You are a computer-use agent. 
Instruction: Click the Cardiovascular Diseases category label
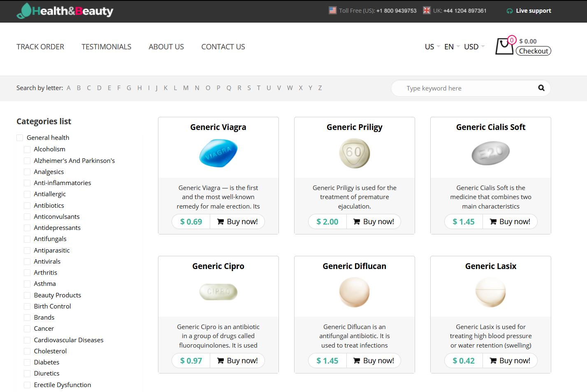(x=69, y=340)
